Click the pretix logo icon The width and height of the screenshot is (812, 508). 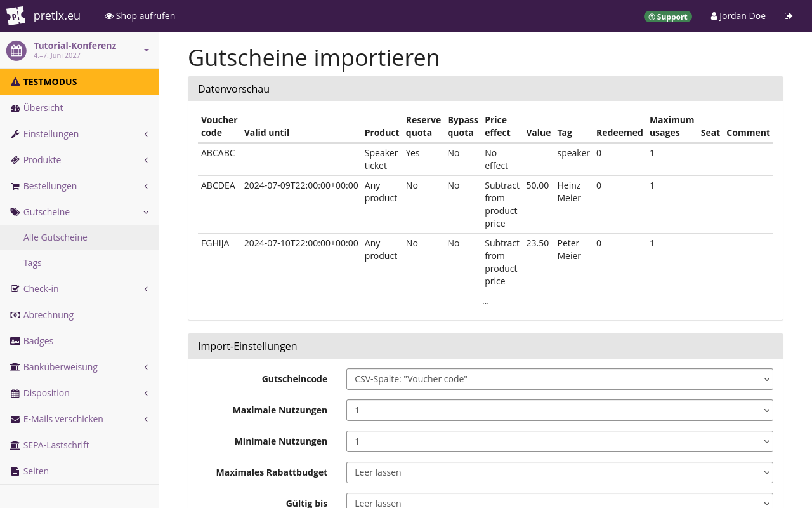16,16
